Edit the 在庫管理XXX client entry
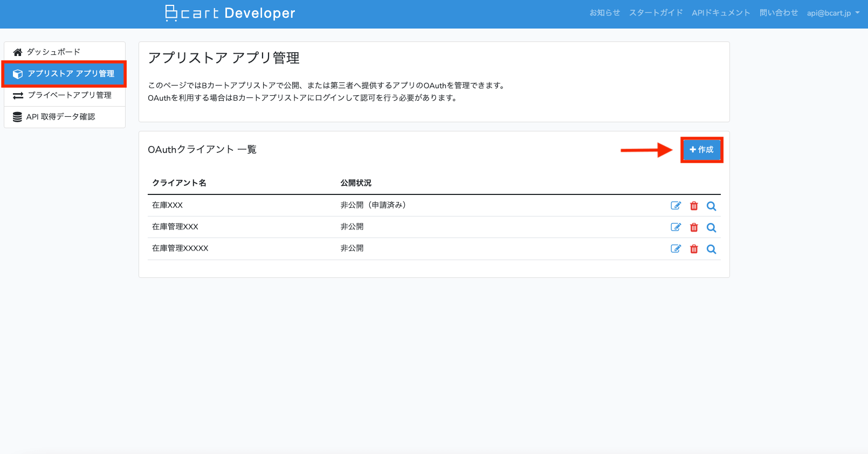Image resolution: width=868 pixels, height=454 pixels. [676, 227]
